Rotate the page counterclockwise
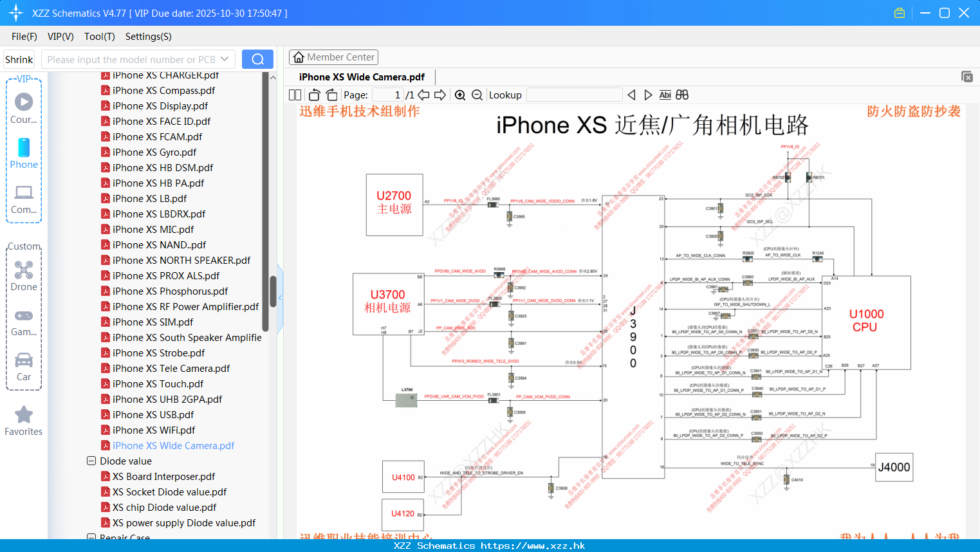980x552 pixels. pos(314,95)
